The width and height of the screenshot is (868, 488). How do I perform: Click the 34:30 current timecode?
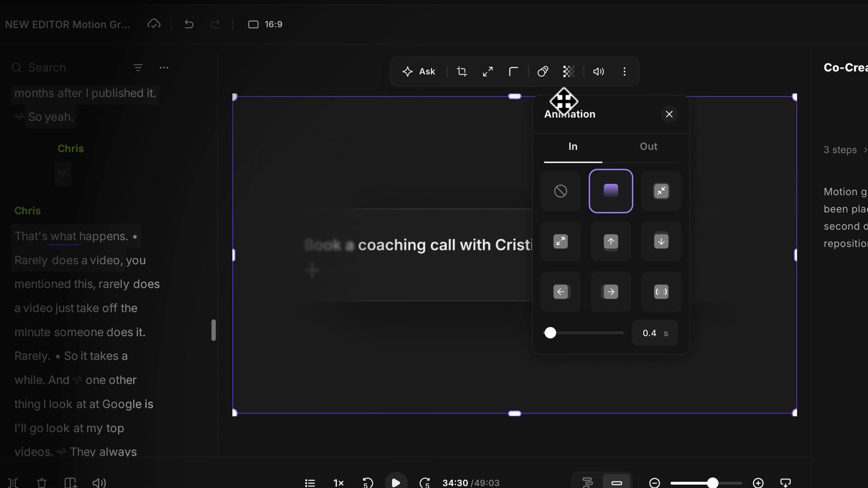(x=455, y=483)
